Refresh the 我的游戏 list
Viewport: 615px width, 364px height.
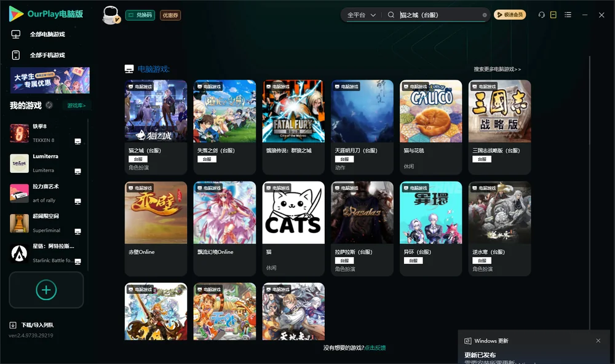(49, 105)
